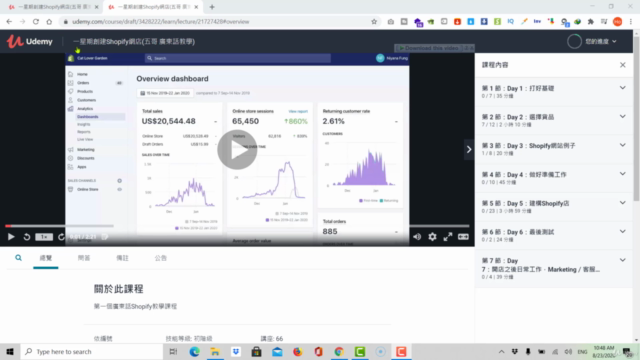Expand section 4 Day 4 chevron
The image size is (640, 360).
pos(622,174)
